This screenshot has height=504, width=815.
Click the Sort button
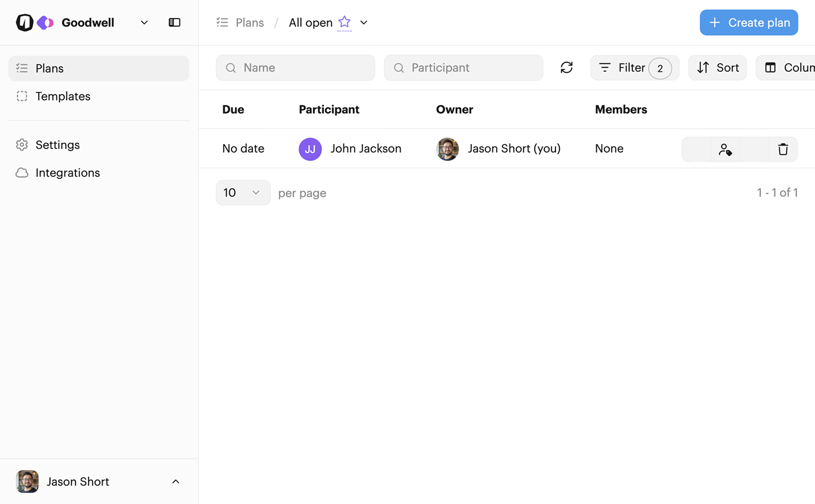[x=717, y=68]
